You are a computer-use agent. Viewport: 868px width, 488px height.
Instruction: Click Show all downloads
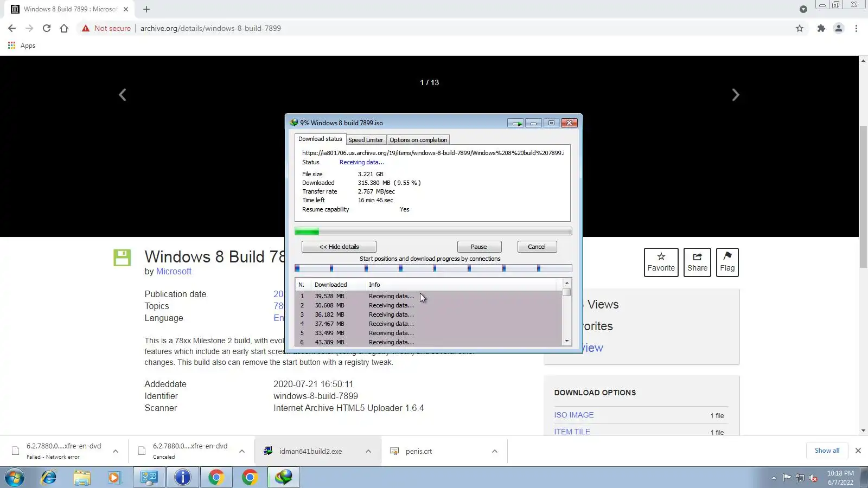click(827, 451)
